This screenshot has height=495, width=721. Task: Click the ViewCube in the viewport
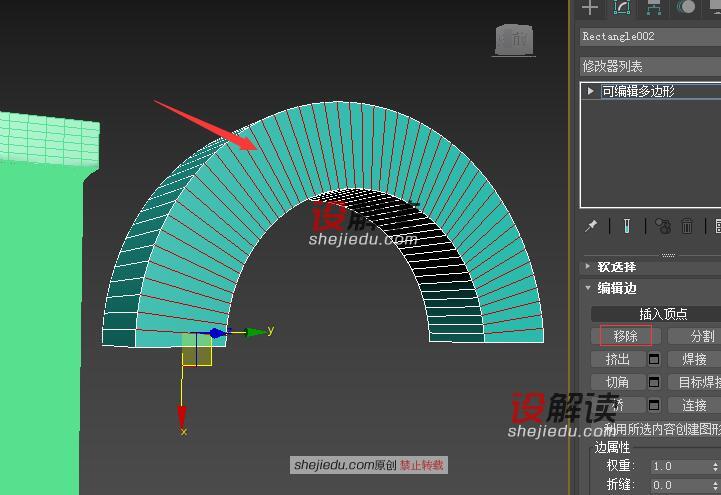[512, 40]
